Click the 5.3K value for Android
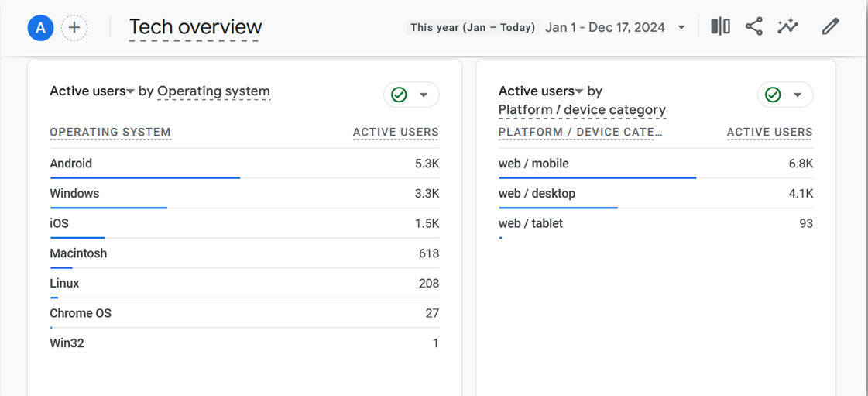 pyautogui.click(x=427, y=164)
